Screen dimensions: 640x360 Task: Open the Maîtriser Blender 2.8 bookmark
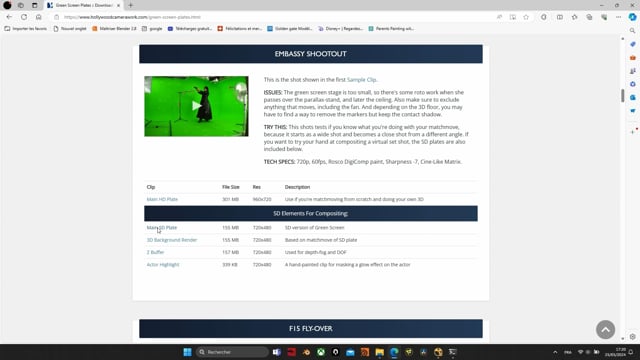point(114,29)
